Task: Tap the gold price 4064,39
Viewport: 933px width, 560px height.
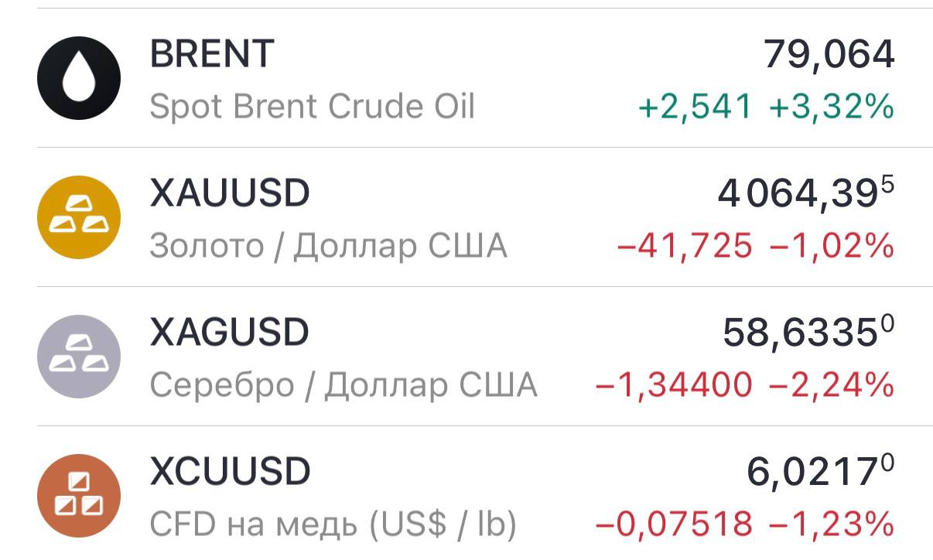Action: (x=806, y=193)
